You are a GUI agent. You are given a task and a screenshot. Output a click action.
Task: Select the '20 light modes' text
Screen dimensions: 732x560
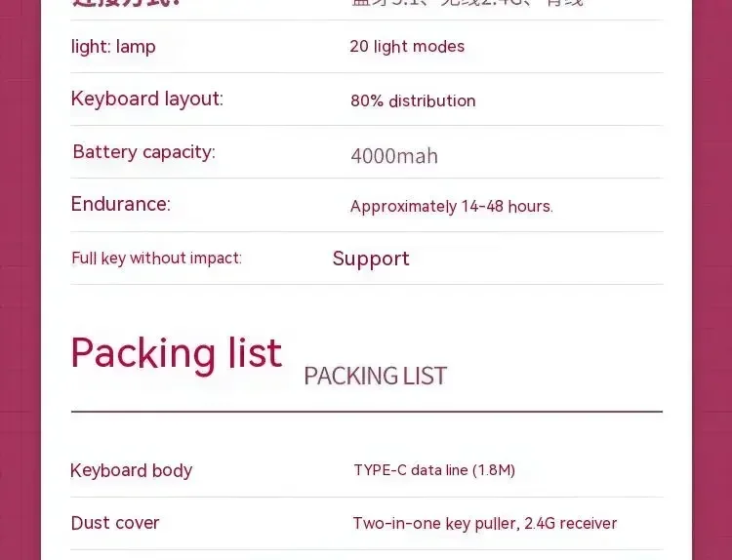(407, 47)
